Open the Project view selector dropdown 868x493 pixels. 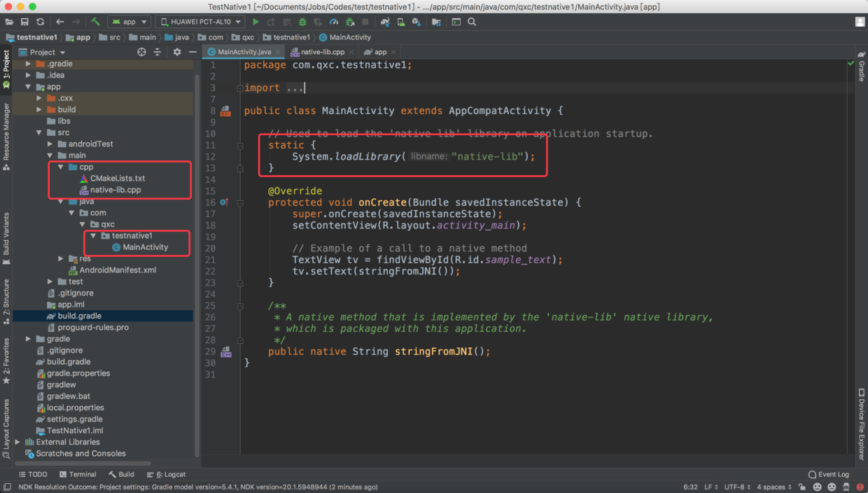tap(43, 52)
